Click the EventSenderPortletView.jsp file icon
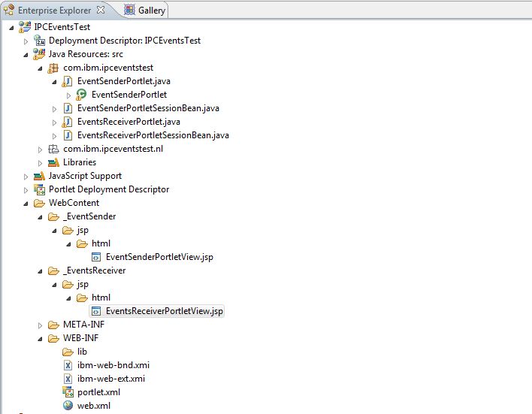The height and width of the screenshot is (414, 532). tap(96, 257)
